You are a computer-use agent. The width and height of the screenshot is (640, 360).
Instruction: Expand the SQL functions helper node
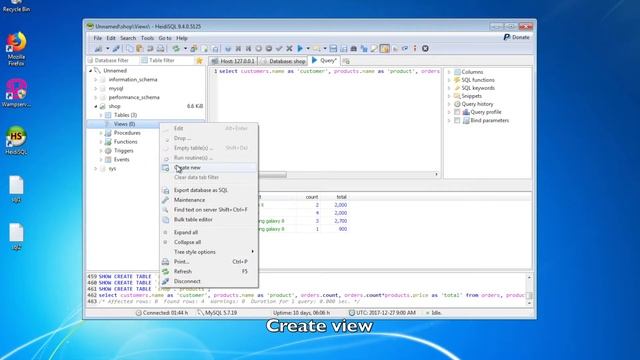(449, 80)
